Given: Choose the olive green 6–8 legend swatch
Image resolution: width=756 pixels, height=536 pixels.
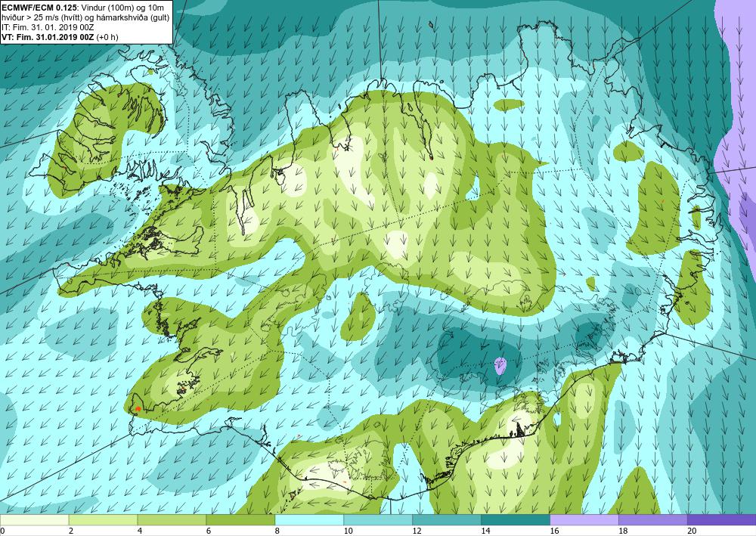Looking at the screenshot, I should [240, 519].
